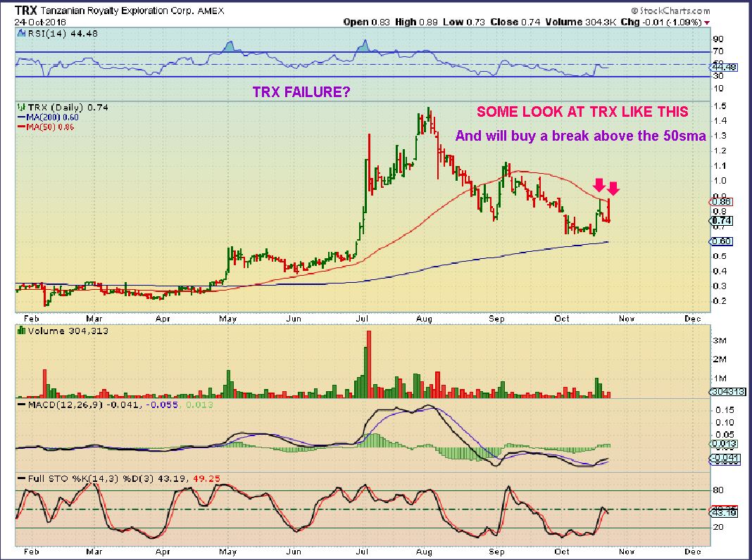Click the TRX ticker symbol in header
The image size is (752, 560).
click(x=22, y=10)
